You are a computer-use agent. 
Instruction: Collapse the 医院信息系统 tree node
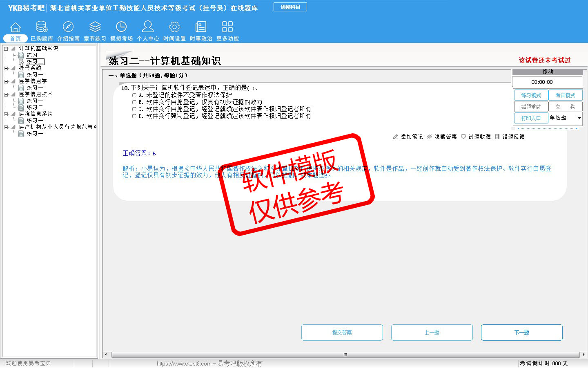point(6,114)
